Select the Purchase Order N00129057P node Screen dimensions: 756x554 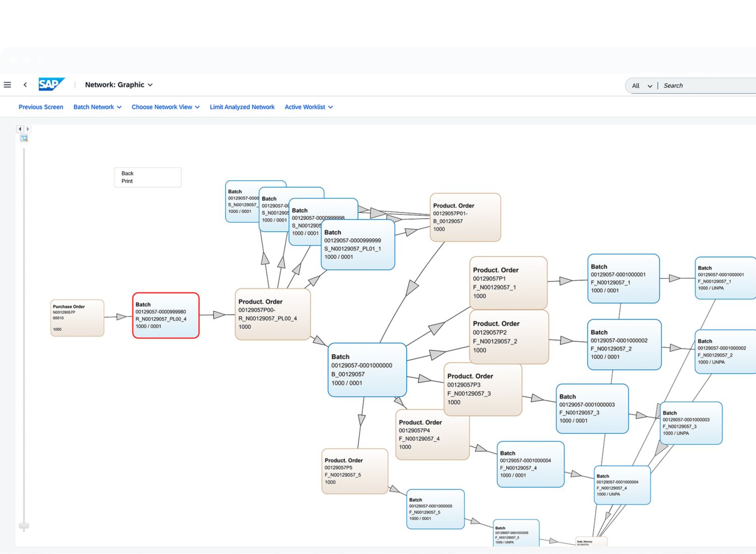[x=77, y=318]
